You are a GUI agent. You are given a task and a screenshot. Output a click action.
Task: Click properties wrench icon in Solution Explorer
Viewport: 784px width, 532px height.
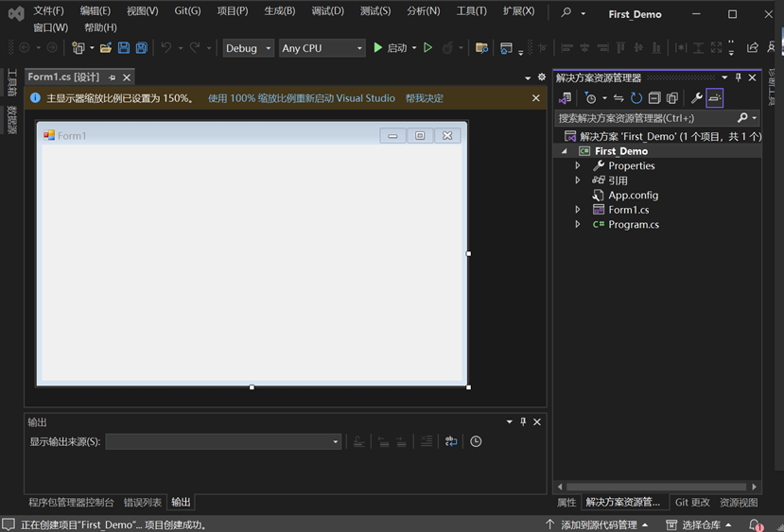696,98
